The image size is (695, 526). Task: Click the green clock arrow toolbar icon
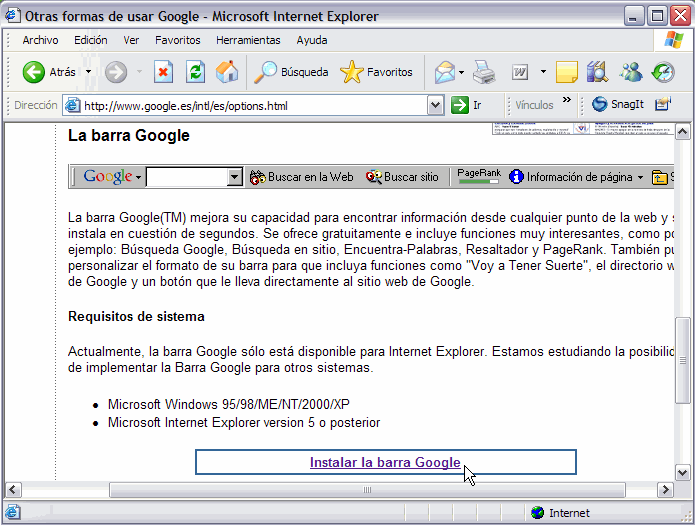click(x=663, y=72)
